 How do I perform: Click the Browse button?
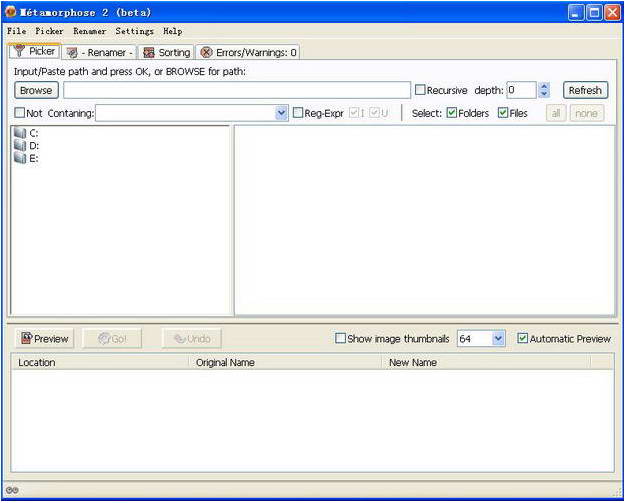36,90
